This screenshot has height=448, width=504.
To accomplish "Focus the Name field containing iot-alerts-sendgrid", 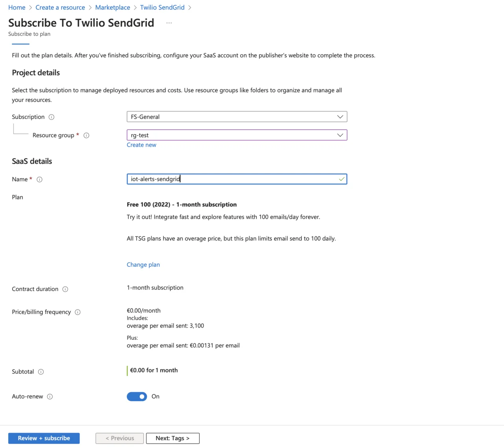I will pyautogui.click(x=232, y=179).
